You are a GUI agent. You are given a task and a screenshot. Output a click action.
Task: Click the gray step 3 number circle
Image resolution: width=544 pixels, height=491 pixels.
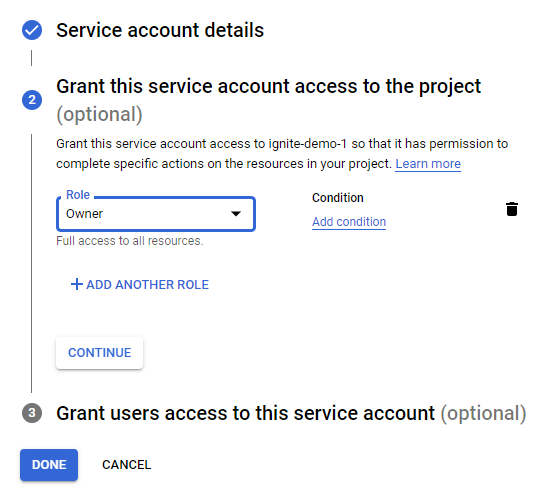tap(32, 413)
